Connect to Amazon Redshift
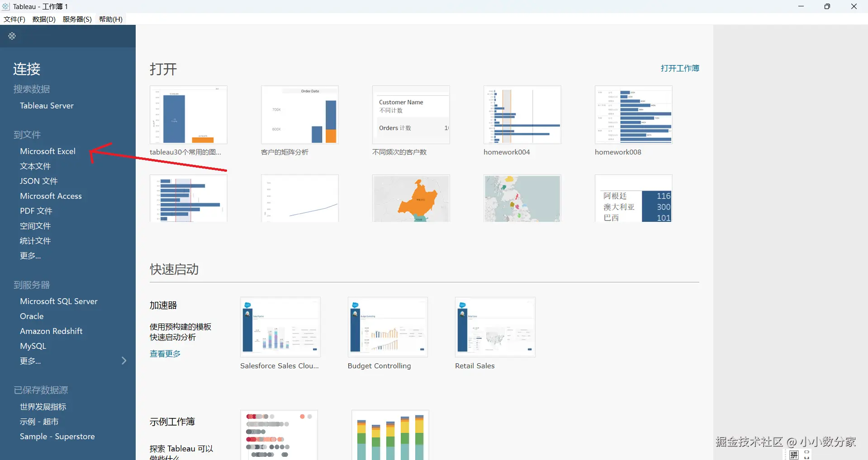868x460 pixels. [51, 331]
